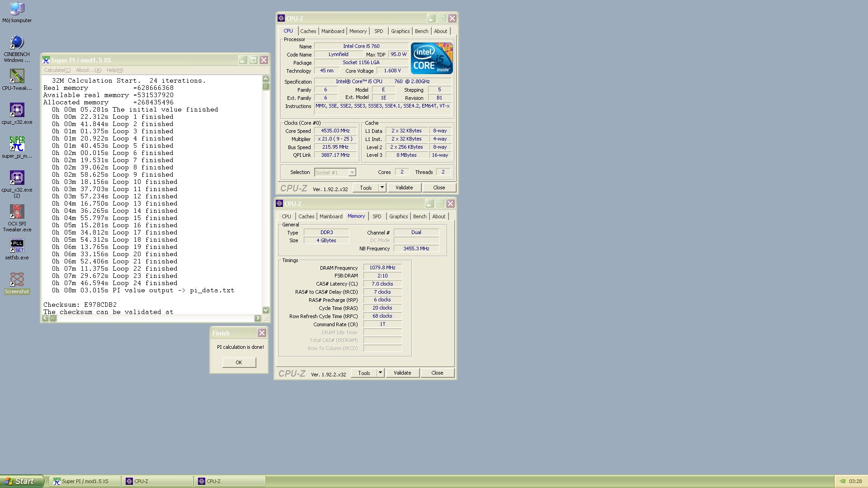Select the setfsb.exe desktop icon

pyautogui.click(x=17, y=249)
